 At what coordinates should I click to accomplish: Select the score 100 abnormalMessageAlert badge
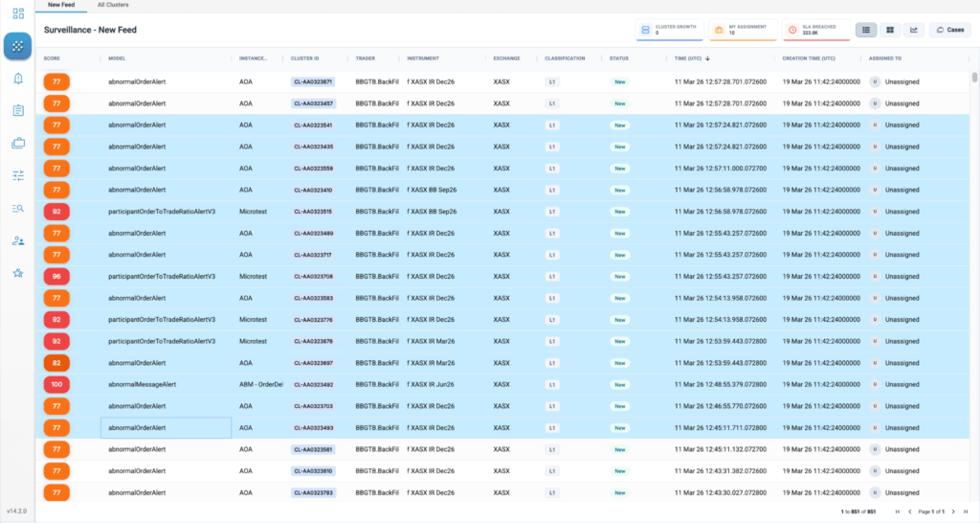tap(56, 385)
